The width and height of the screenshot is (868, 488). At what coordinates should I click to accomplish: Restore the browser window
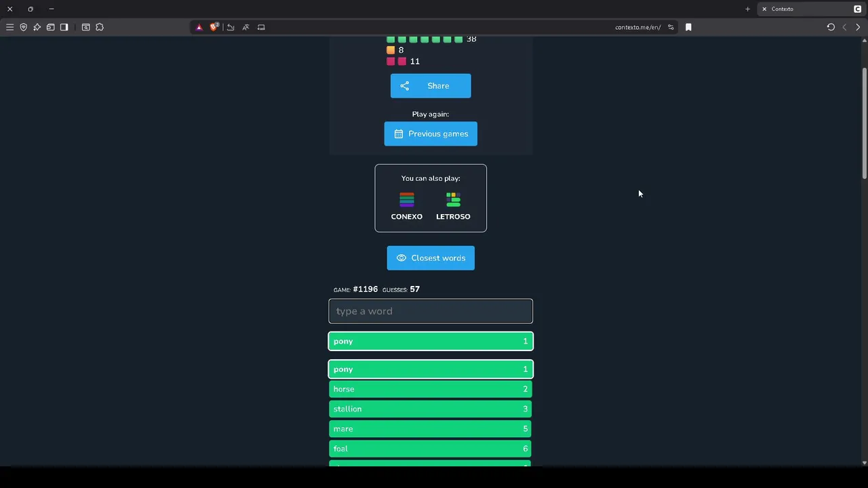tap(31, 9)
